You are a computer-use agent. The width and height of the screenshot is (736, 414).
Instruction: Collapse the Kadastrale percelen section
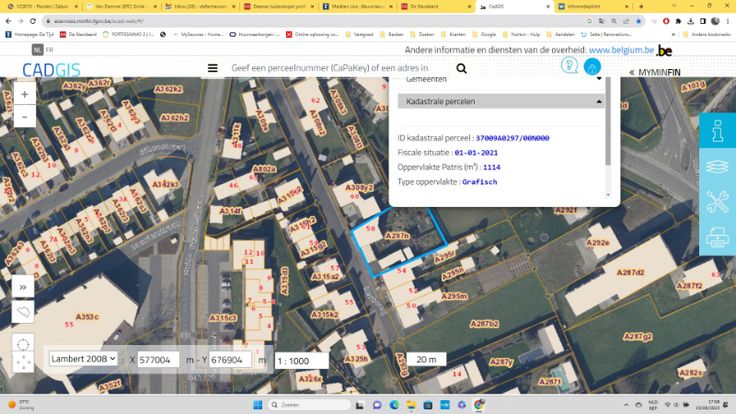point(600,101)
